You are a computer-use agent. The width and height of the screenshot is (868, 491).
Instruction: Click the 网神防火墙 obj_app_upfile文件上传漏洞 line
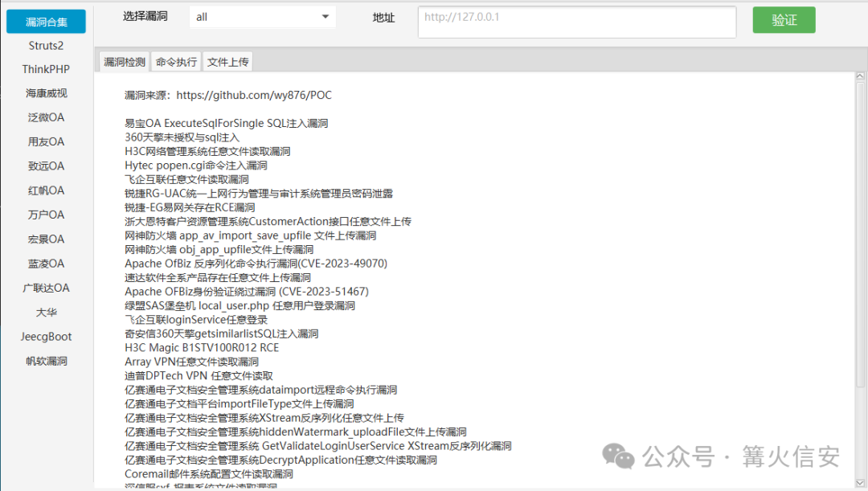point(219,249)
